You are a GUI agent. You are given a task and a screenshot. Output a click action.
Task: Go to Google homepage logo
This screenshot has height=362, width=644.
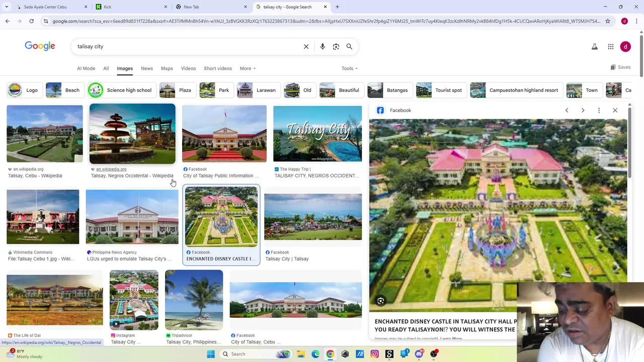tap(40, 46)
